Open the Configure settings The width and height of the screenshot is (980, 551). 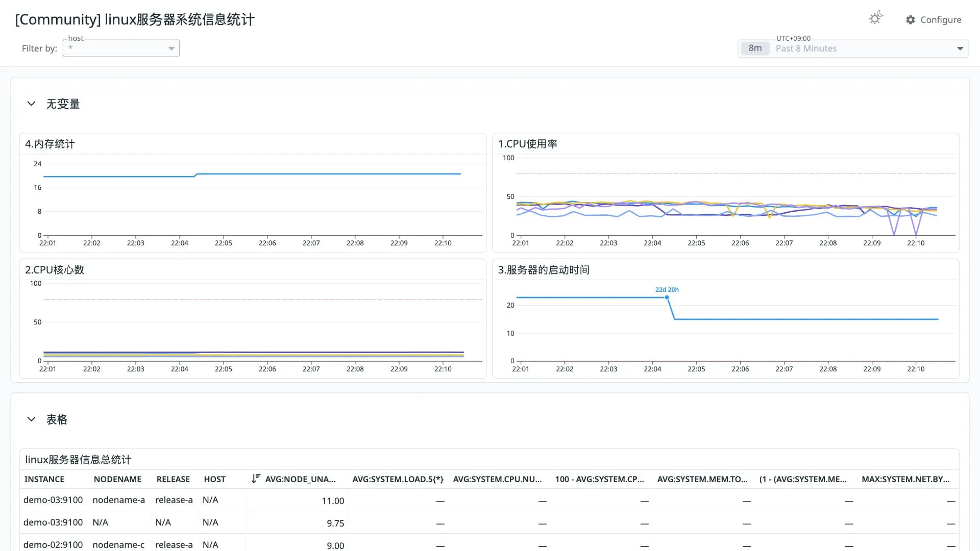(x=934, y=20)
